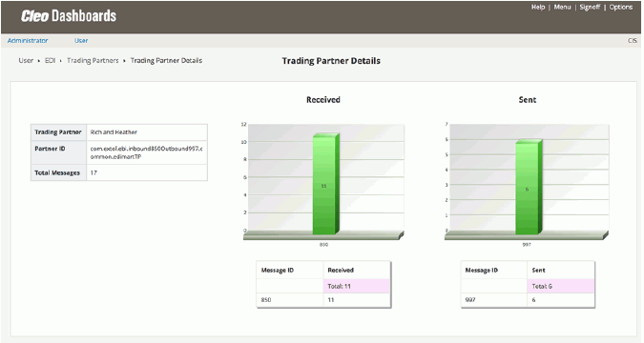Click the Trading Partner Details page heading
This screenshot has width=644, height=343.
point(331,61)
